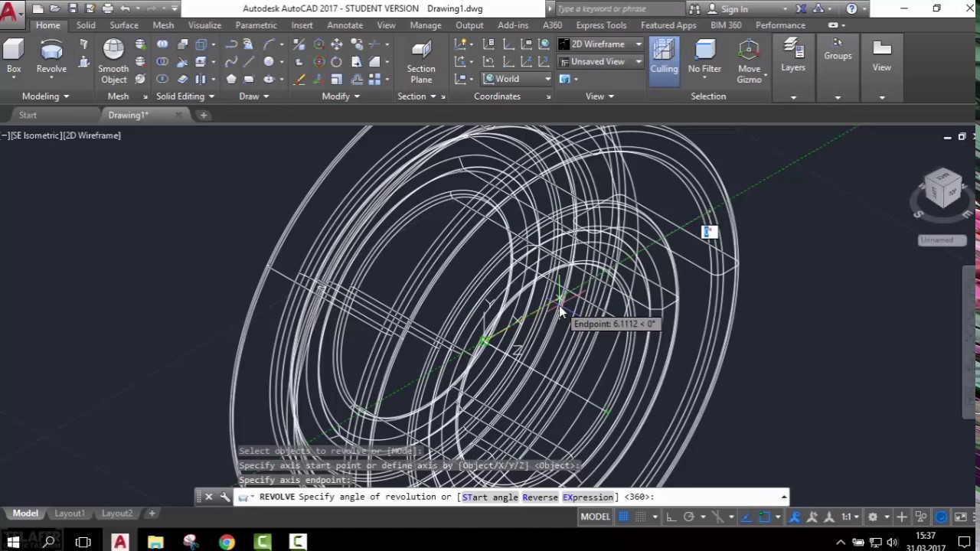This screenshot has height=551, width=980.
Task: Click the MODEL button in status bar
Action: point(595,517)
